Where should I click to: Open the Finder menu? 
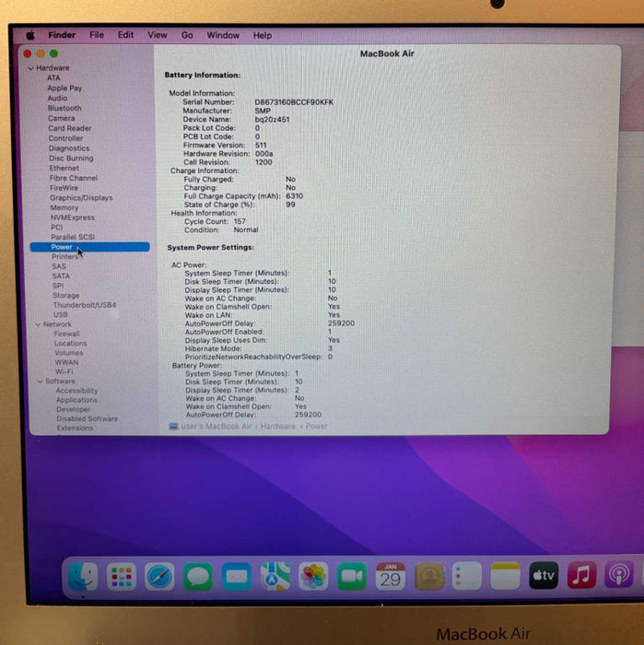(x=62, y=35)
